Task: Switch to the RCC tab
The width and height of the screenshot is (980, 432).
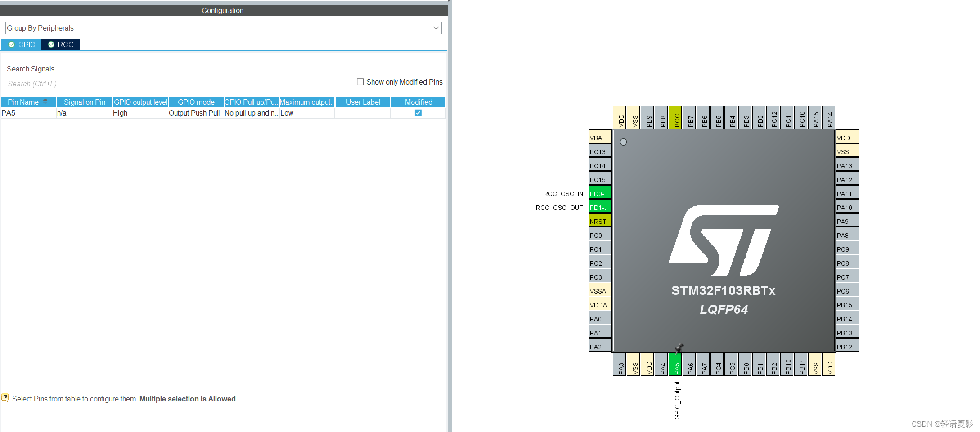Action: (61, 45)
